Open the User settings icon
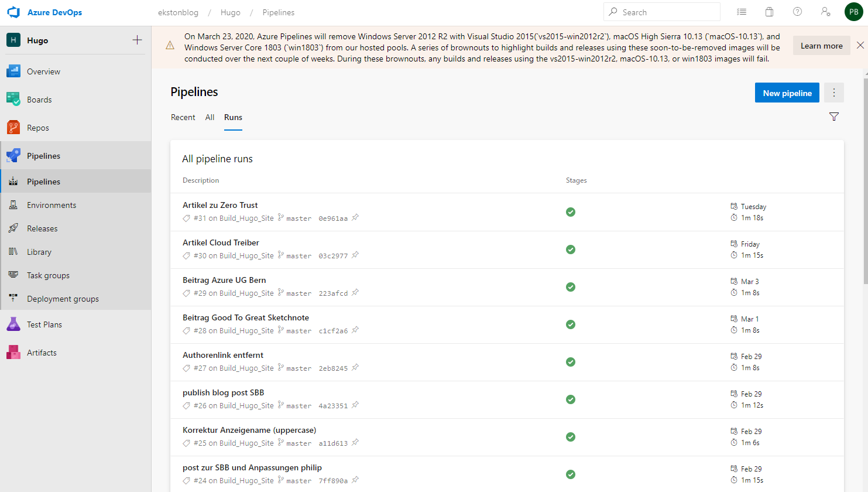The image size is (868, 492). (826, 12)
